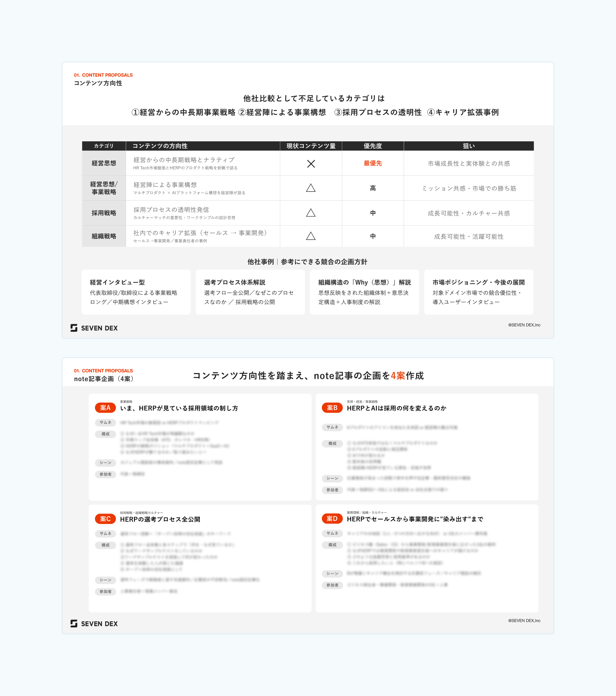Click the 参加者 tag in the 案B card
616x696 pixels.
tap(332, 490)
